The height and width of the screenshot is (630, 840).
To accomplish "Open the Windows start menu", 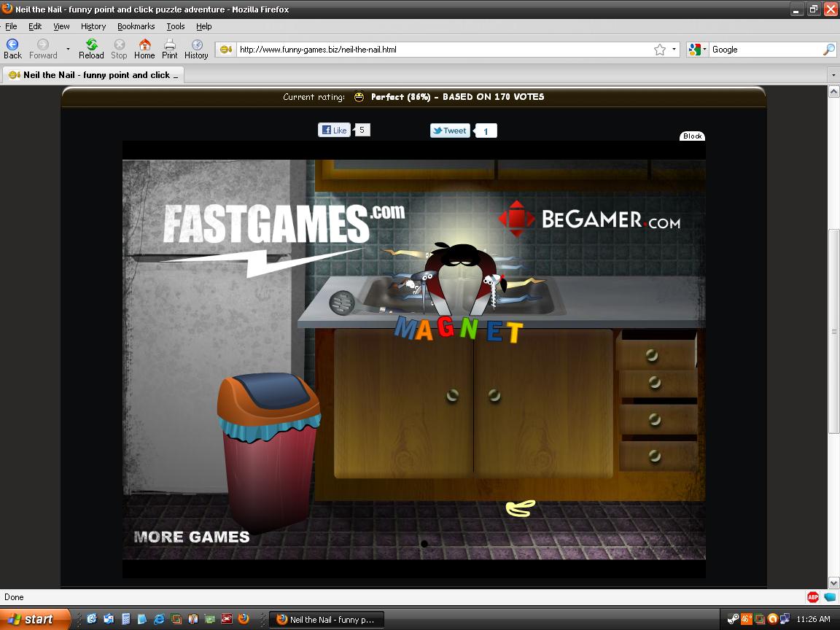I will click(x=35, y=619).
